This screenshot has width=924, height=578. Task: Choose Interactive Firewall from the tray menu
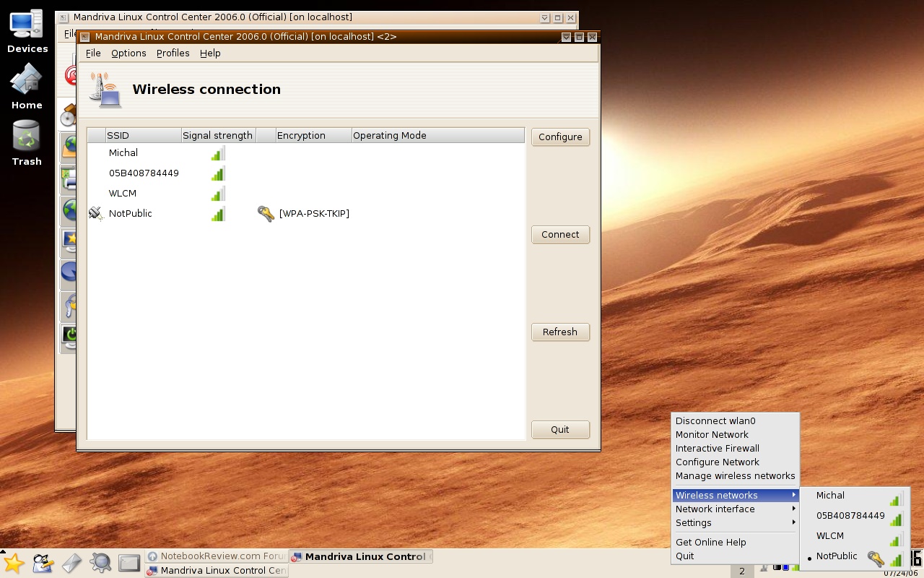point(736,448)
